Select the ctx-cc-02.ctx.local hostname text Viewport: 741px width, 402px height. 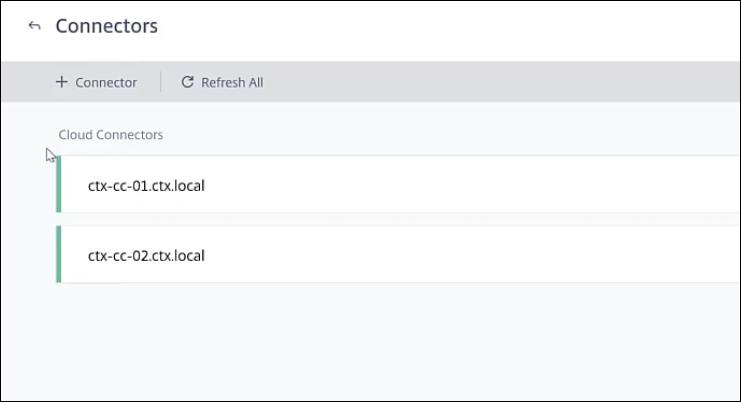146,255
